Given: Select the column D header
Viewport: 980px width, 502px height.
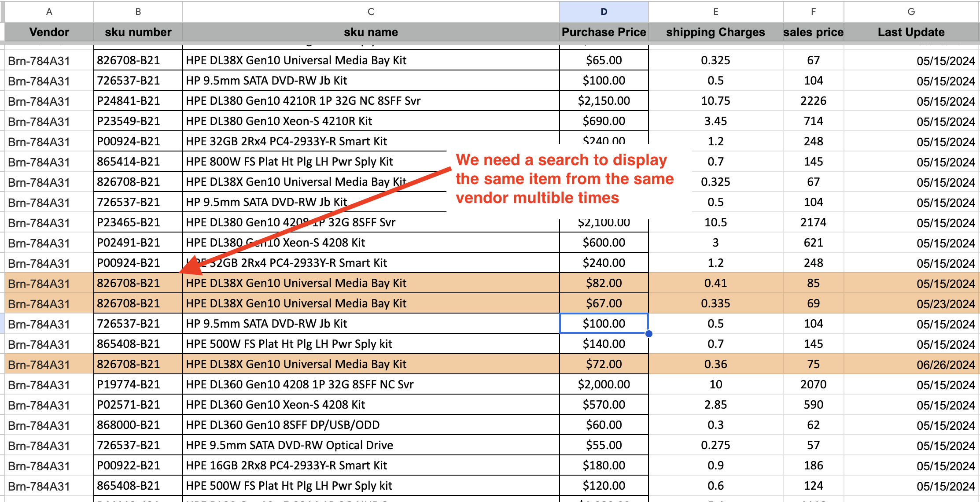Looking at the screenshot, I should [x=603, y=12].
